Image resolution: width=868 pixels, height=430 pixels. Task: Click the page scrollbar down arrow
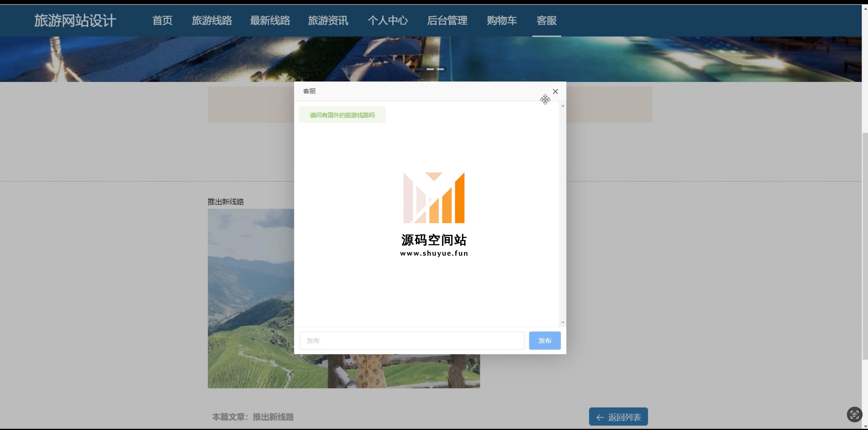[865, 427]
